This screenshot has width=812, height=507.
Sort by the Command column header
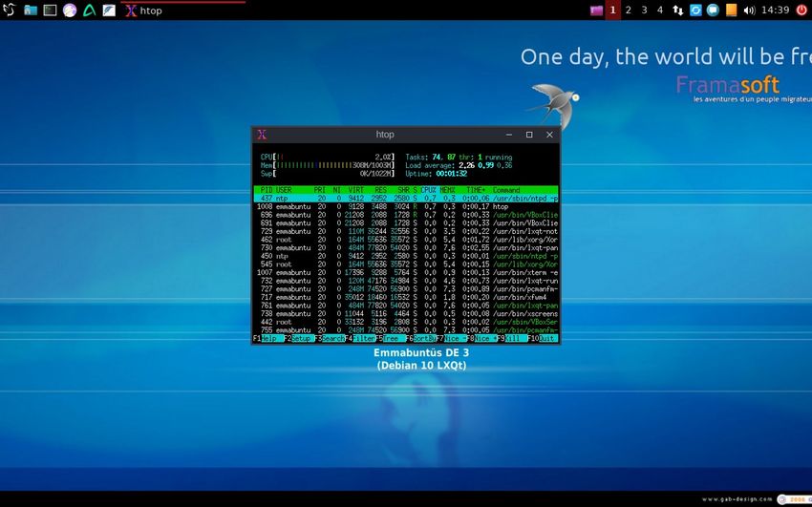click(x=506, y=190)
